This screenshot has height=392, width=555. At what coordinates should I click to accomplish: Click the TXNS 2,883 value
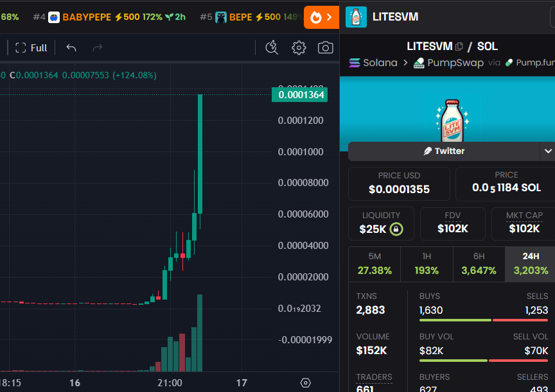tap(370, 310)
